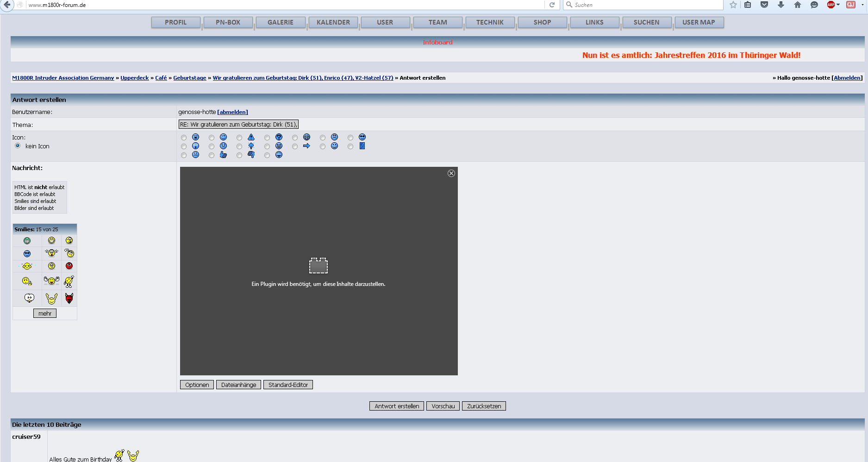The image size is (868, 462).
Task: Insert the yellow cheering arms-up smiley
Action: pyautogui.click(x=51, y=298)
